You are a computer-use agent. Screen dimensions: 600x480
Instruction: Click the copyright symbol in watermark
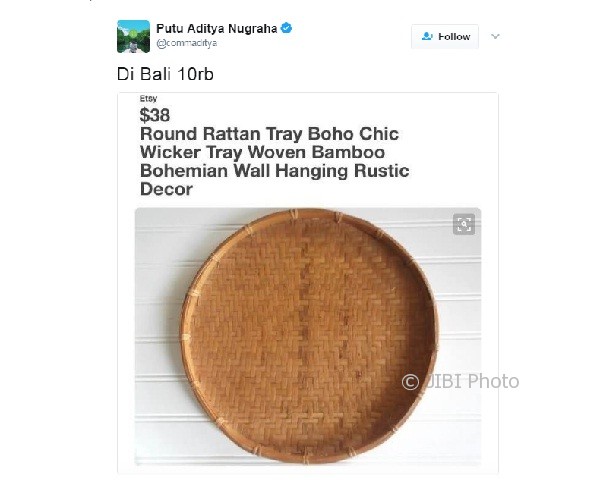(410, 382)
